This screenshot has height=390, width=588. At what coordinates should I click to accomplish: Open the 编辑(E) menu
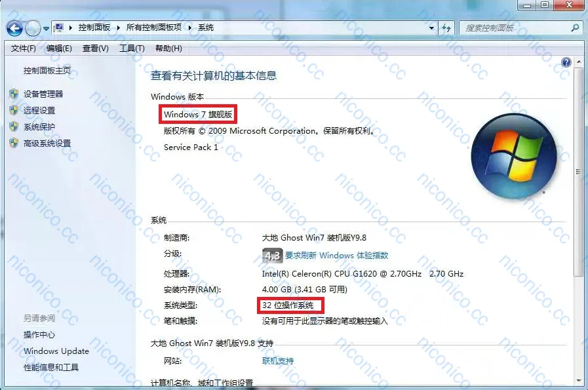tap(59, 49)
